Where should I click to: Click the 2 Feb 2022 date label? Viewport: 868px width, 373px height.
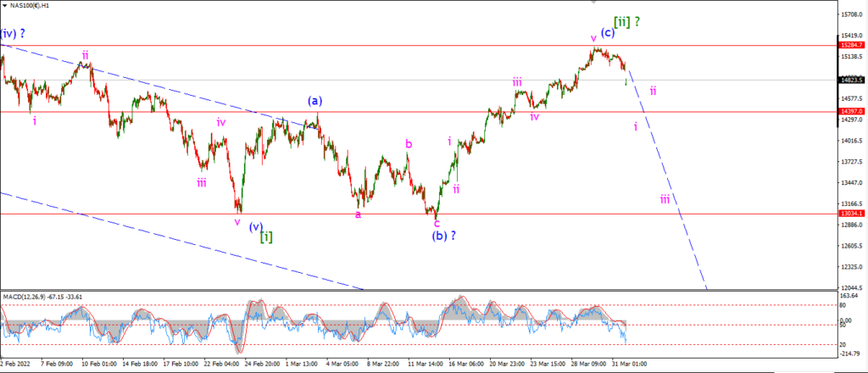(16, 365)
